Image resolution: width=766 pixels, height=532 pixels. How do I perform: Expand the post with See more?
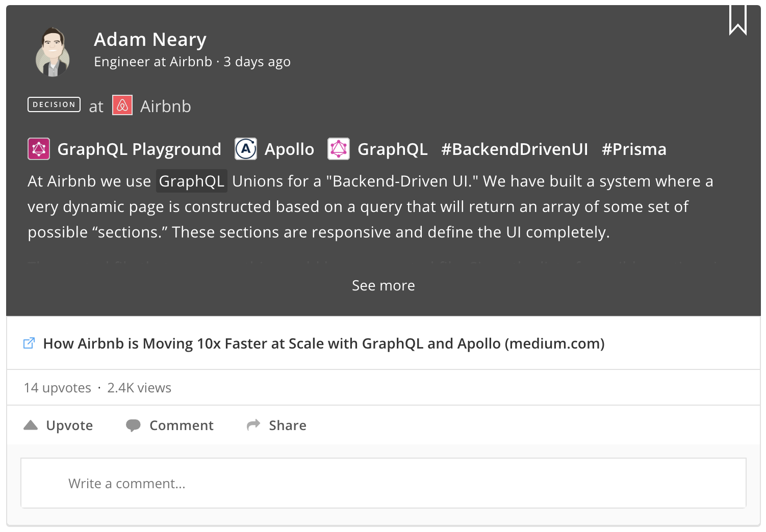[x=384, y=285]
